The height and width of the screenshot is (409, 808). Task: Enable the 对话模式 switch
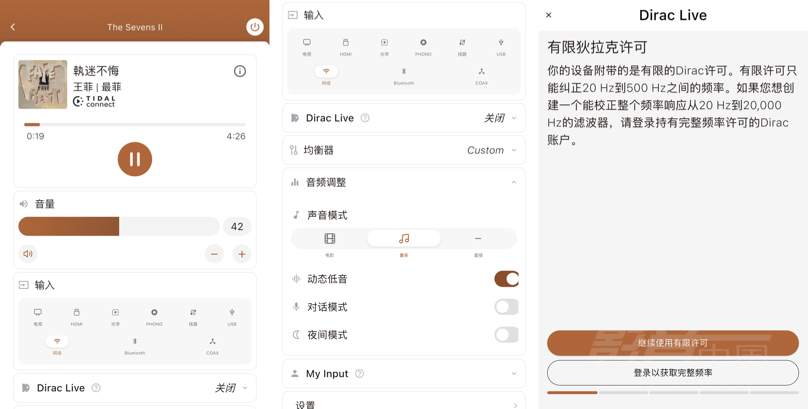coord(507,306)
